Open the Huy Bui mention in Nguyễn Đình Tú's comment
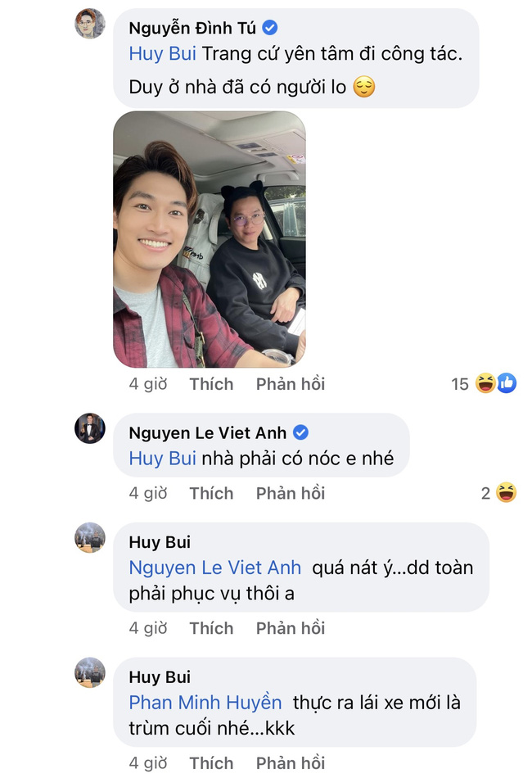The image size is (532, 778). pos(163,53)
